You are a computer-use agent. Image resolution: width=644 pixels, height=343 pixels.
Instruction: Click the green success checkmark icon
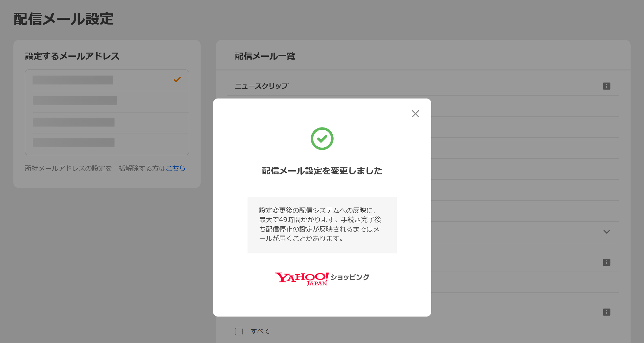322,139
